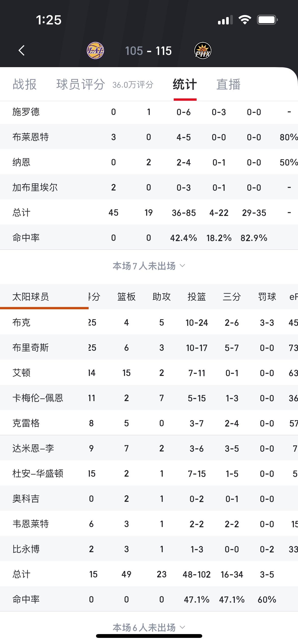Screen dimensions: 298x644
Task: Open player 布莱恩特 row
Action: pyautogui.click(x=149, y=137)
